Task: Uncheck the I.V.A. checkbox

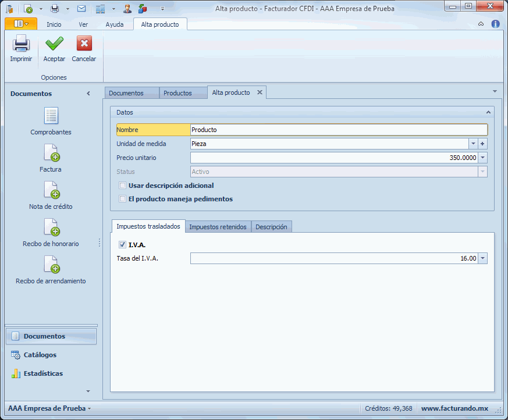Action: [122, 245]
